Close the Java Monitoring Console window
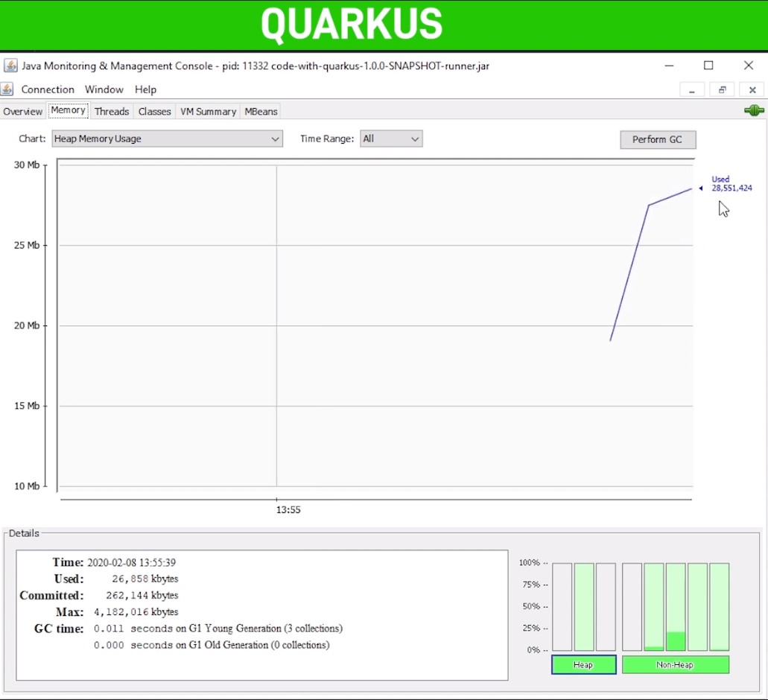The image size is (768, 700). click(x=749, y=66)
